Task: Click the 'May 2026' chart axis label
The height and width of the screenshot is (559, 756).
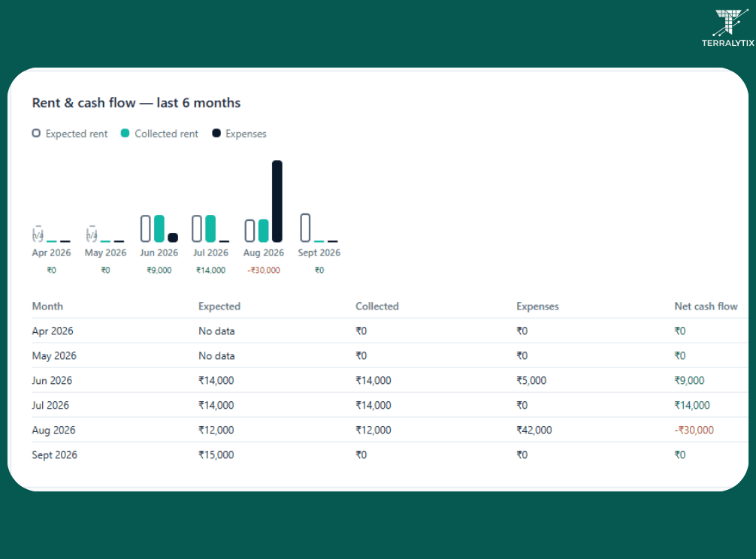Action: point(105,252)
